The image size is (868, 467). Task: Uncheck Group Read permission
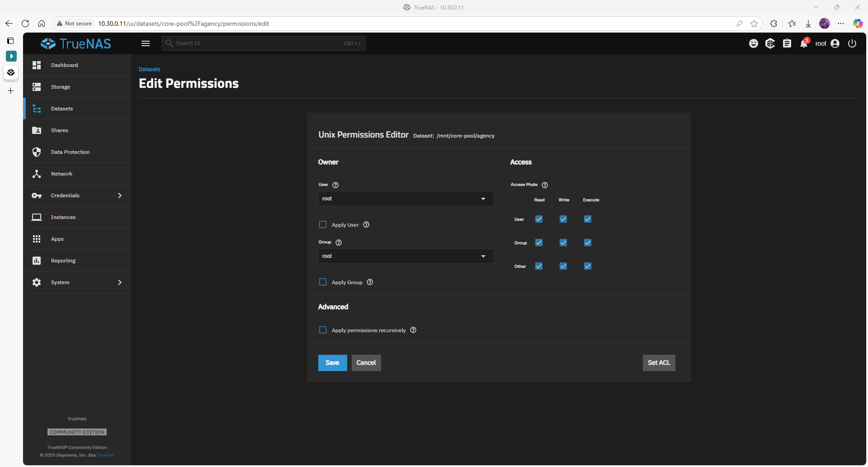coord(539,243)
